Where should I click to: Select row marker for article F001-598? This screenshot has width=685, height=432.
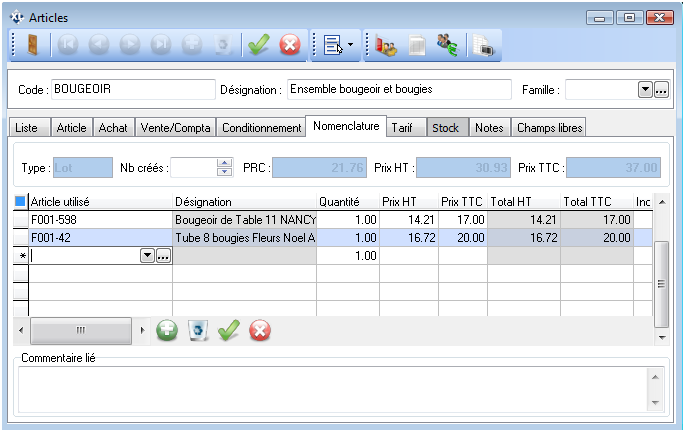(x=20, y=219)
